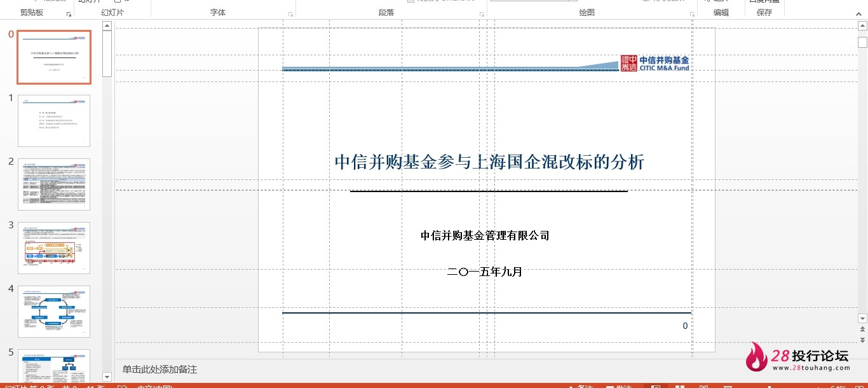Click the date text 二〇一五年九月

tap(485, 272)
